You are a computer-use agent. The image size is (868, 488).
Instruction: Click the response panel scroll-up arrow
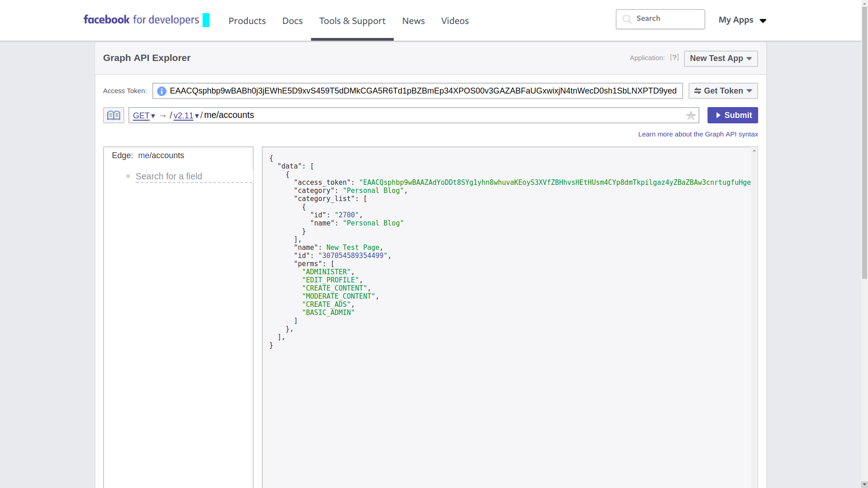point(754,150)
